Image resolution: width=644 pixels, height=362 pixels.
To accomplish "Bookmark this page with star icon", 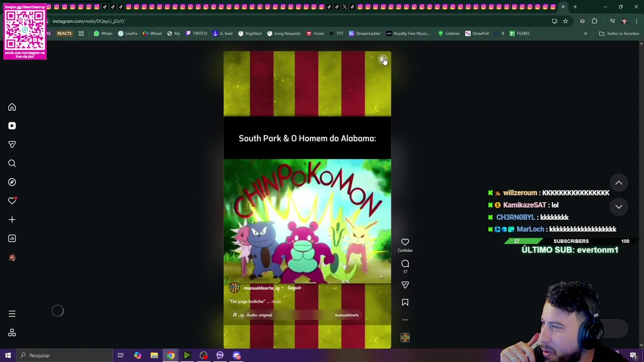I will pyautogui.click(x=566, y=21).
